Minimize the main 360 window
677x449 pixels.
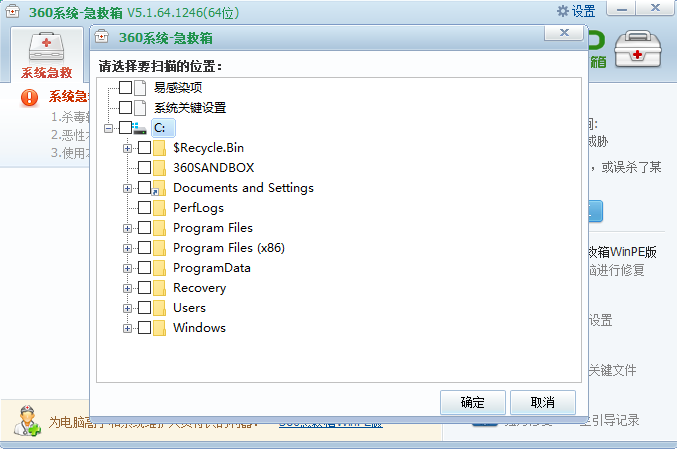pyautogui.click(x=621, y=9)
